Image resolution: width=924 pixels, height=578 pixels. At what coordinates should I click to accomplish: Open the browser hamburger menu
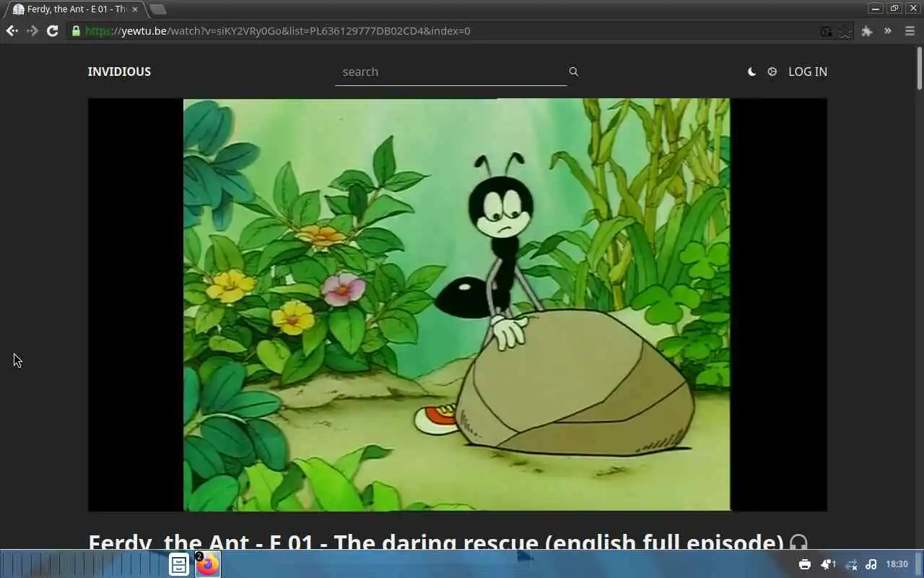pyautogui.click(x=910, y=31)
